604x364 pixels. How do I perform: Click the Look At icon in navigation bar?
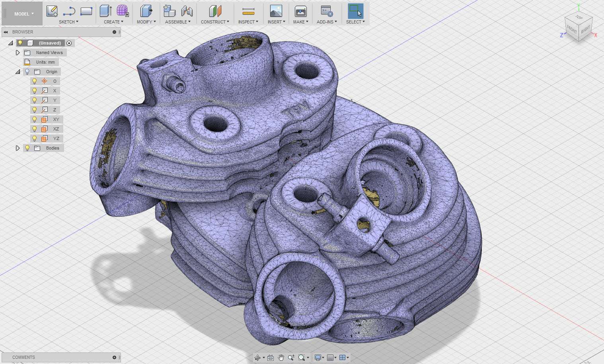coord(271,358)
